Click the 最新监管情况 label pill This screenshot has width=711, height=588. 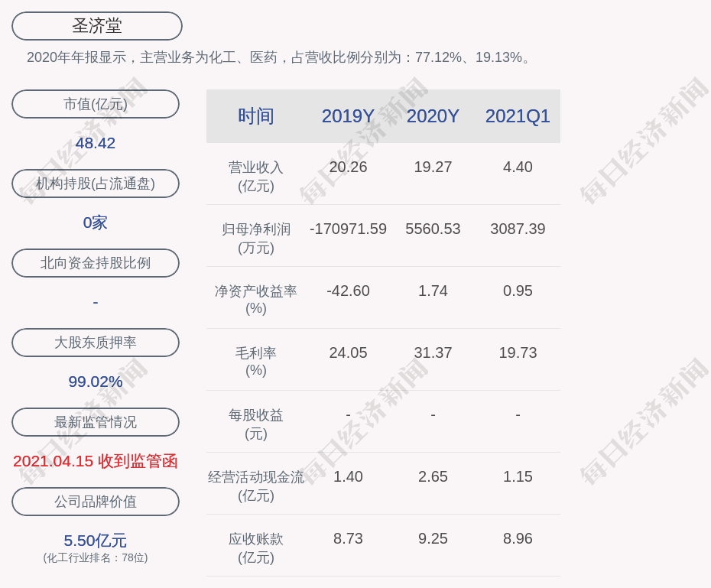96,422
